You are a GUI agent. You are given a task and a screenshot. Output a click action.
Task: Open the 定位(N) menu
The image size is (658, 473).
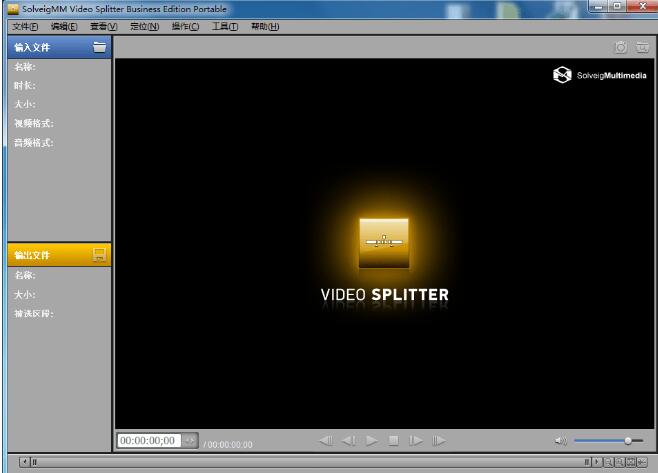(144, 26)
